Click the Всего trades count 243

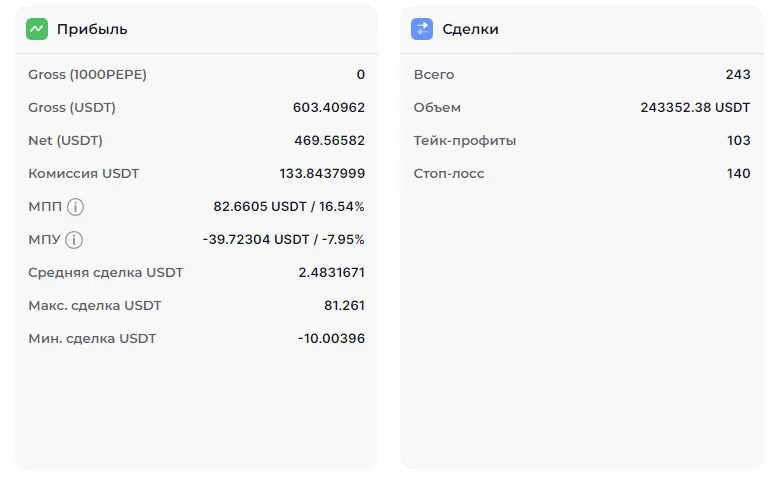click(x=738, y=74)
